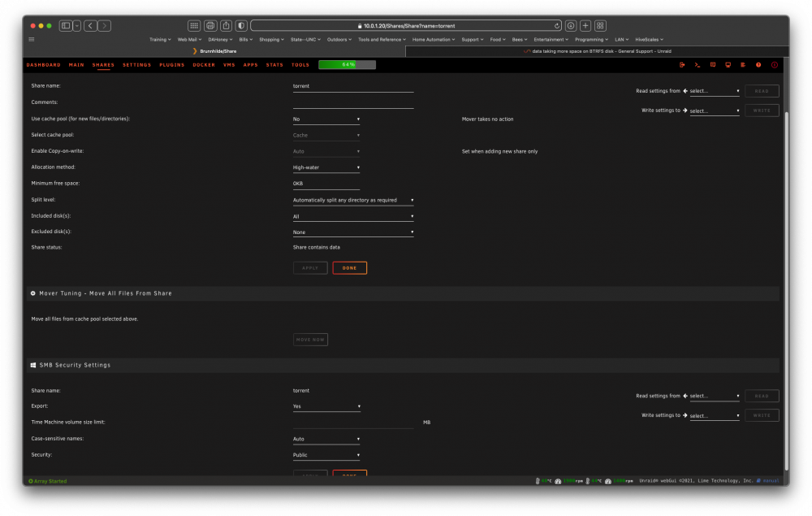
Task: Click the top Read button
Action: (762, 91)
